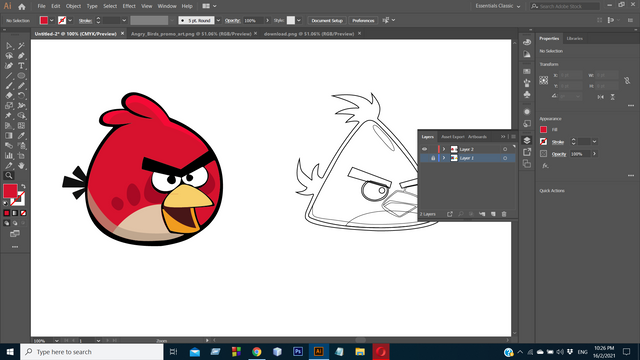Select the Pen tool
640x360 pixels.
(21, 56)
